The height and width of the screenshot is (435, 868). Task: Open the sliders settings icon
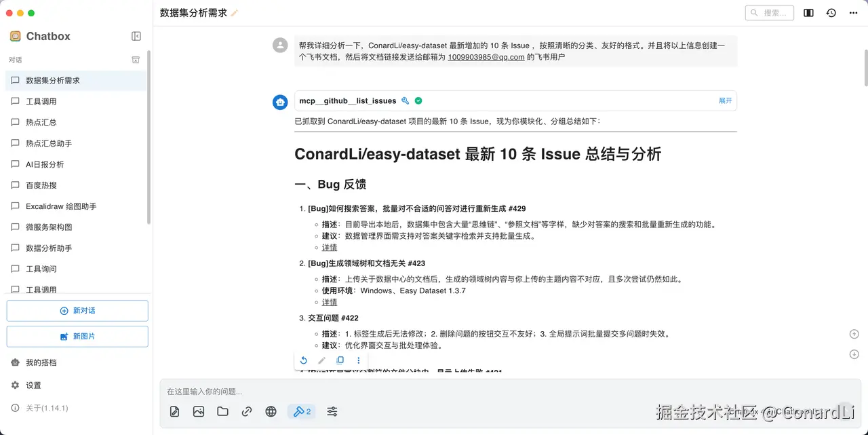point(332,411)
